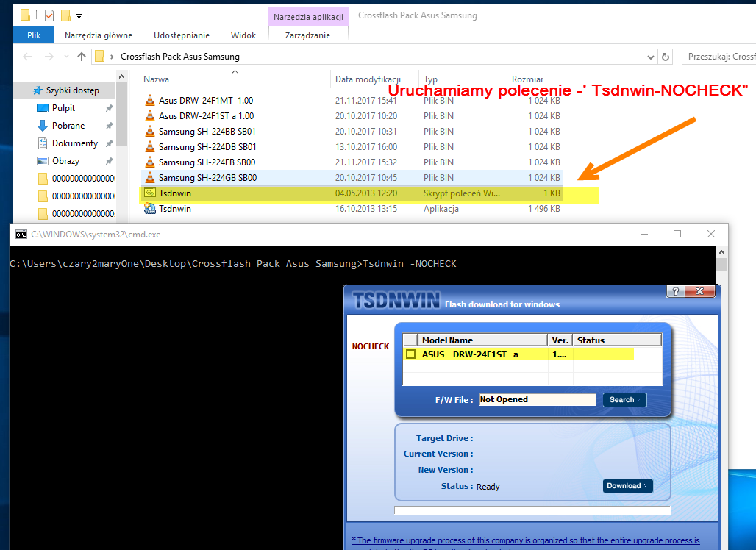The width and height of the screenshot is (756, 550).
Task: Select Szybki dostęp in navigation pane
Action: tap(65, 90)
